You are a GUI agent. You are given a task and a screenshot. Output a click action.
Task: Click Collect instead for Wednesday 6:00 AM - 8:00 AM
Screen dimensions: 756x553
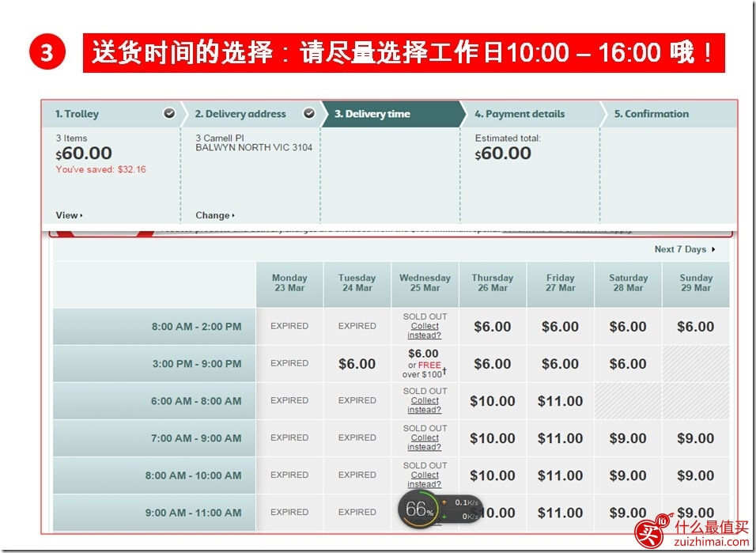pos(425,405)
